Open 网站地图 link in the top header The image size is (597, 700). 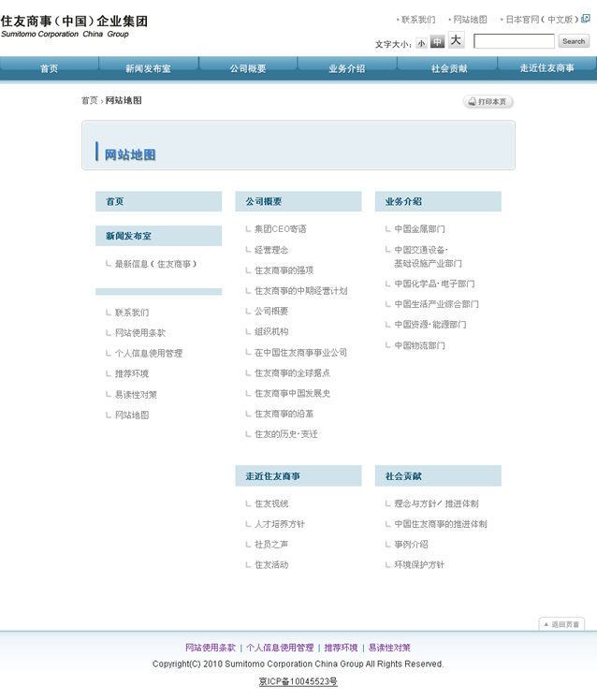(470, 20)
